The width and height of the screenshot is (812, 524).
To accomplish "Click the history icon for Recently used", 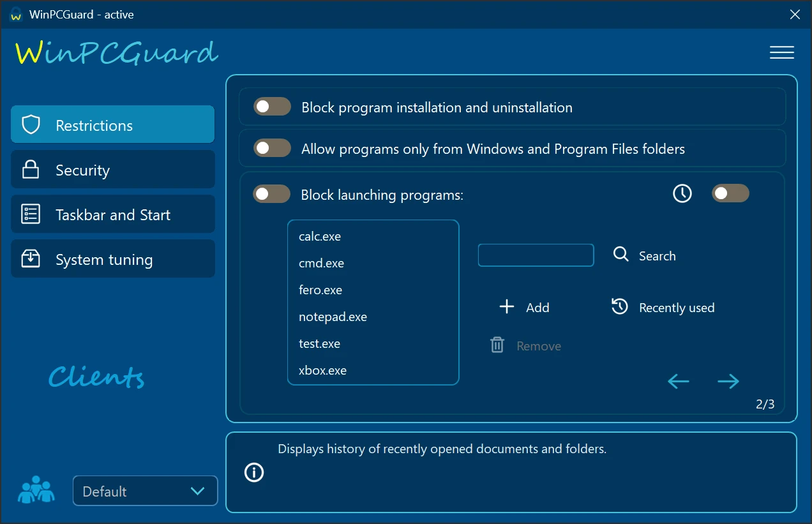I will [x=619, y=307].
